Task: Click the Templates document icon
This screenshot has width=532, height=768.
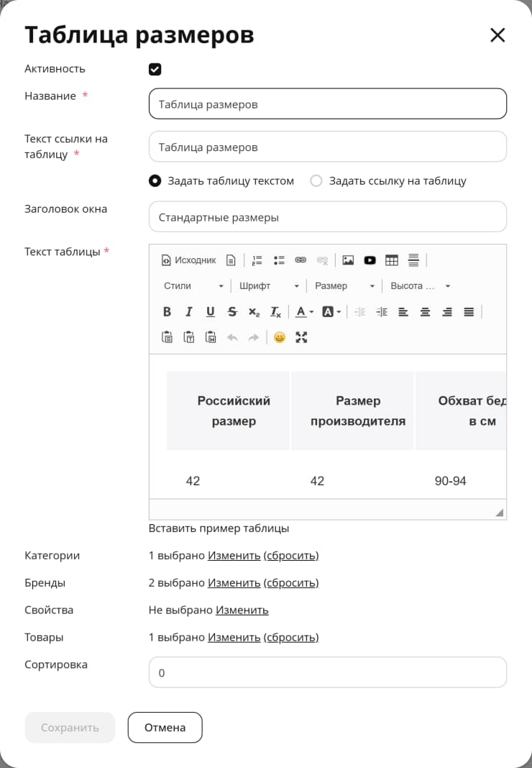Action: click(x=231, y=260)
